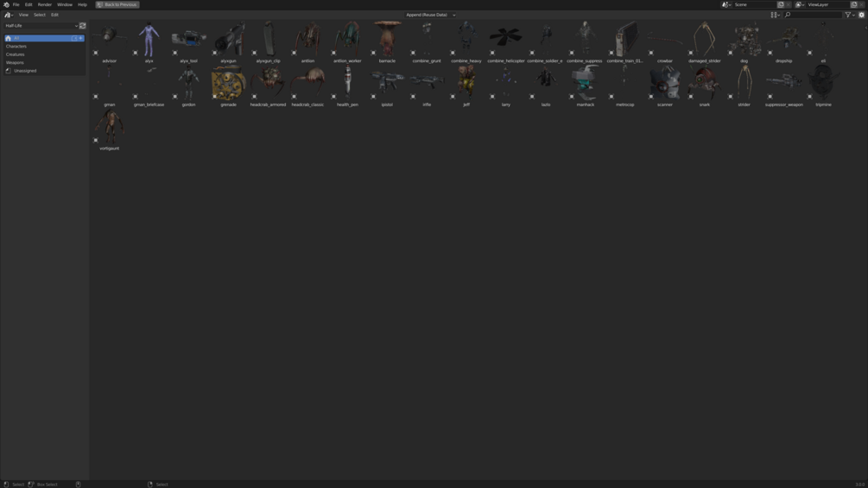868x488 pixels.
Task: Toggle the asset details gear button
Action: pyautogui.click(x=861, y=15)
